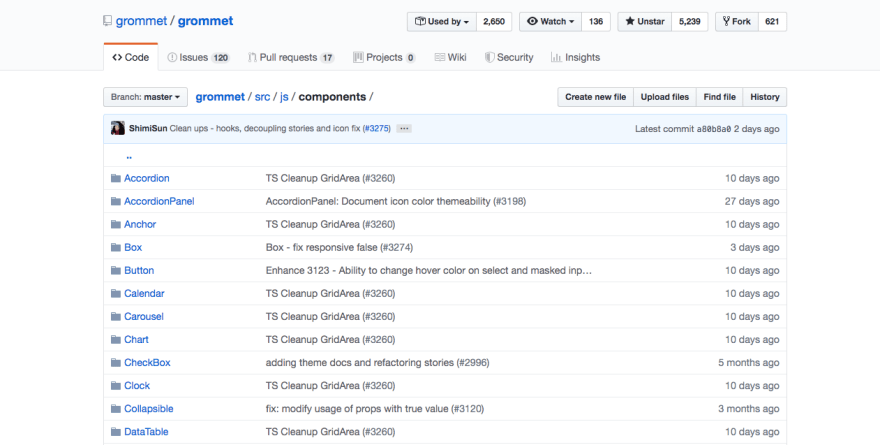Viewport: 880px width, 445px height.
Task: Click the Box folder icon
Action: (x=116, y=247)
